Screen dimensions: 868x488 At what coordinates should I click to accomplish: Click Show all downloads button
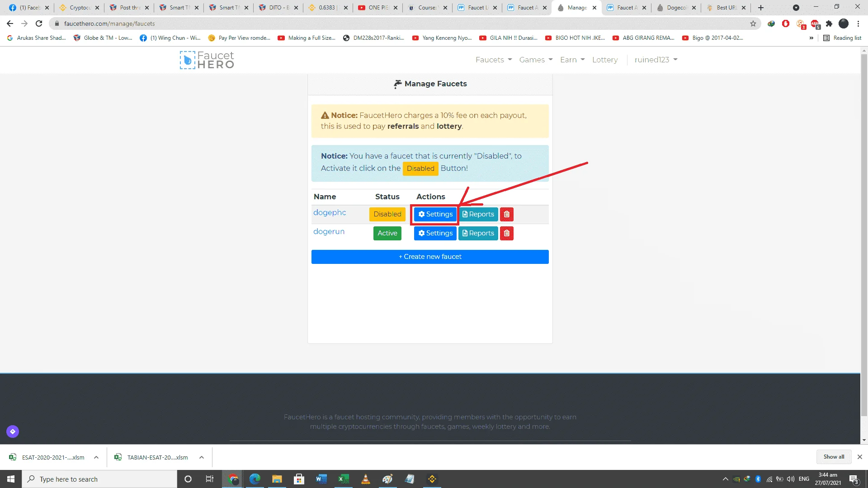(x=834, y=457)
